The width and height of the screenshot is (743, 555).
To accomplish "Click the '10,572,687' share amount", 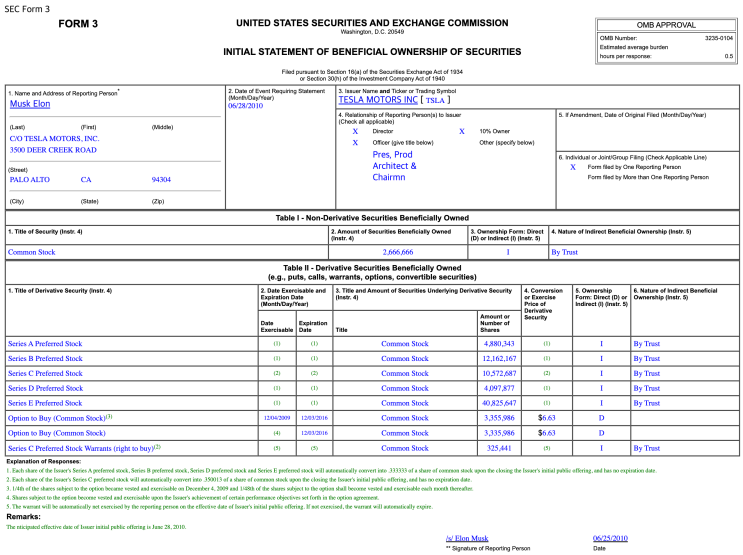I will (499, 373).
